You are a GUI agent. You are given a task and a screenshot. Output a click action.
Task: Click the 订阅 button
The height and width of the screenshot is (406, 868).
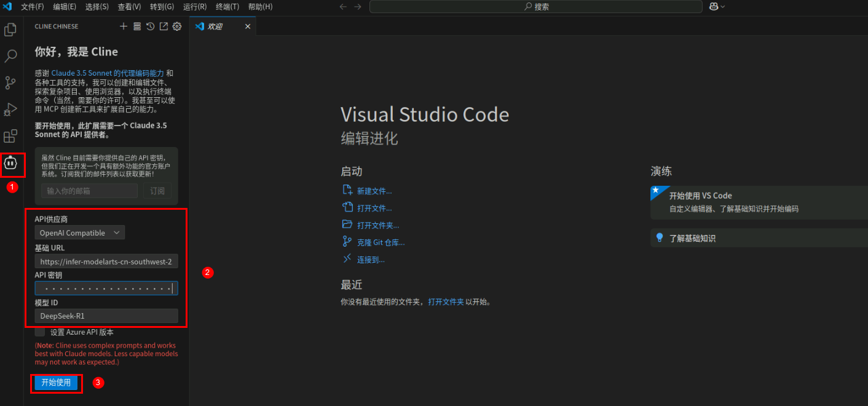pos(157,191)
